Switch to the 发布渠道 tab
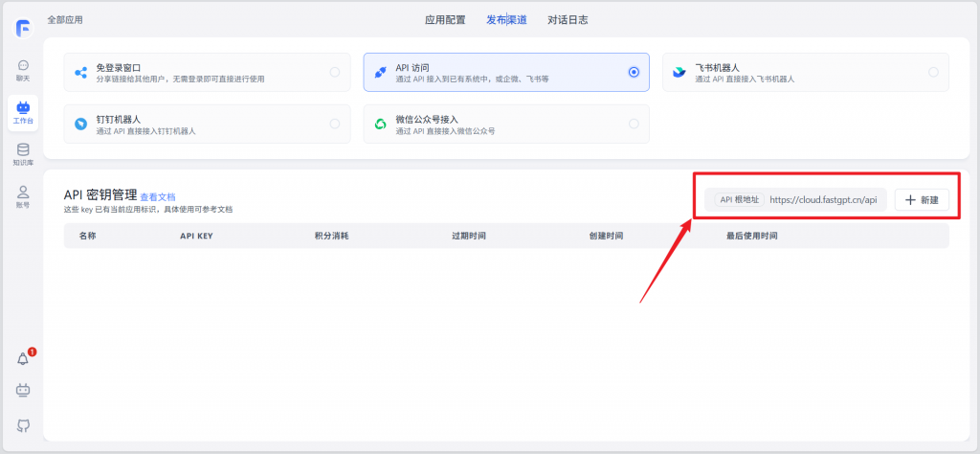980x454 pixels. (506, 19)
